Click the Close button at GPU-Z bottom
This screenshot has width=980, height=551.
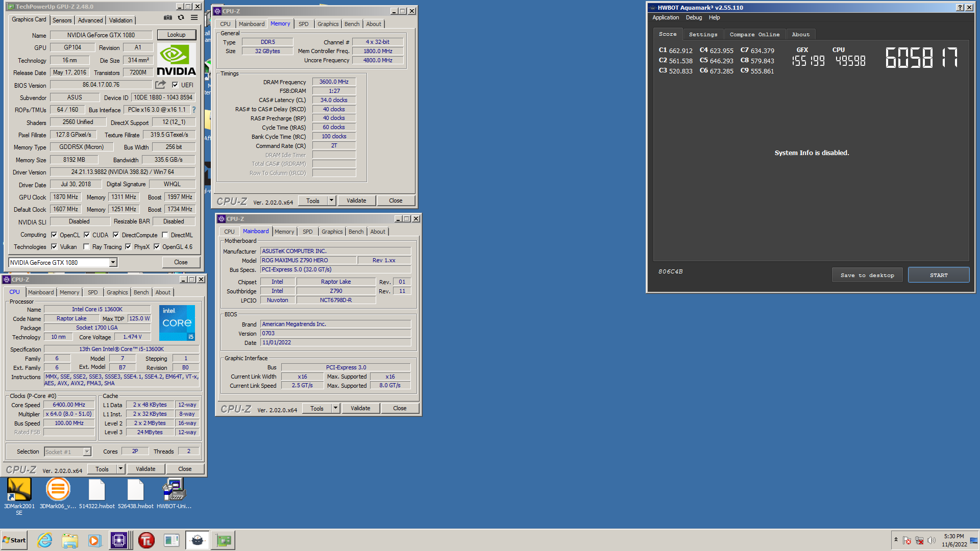coord(181,262)
